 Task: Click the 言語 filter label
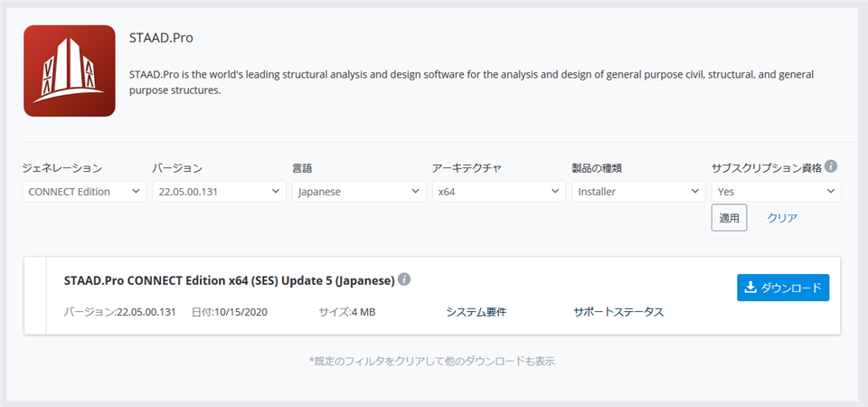[x=302, y=168]
